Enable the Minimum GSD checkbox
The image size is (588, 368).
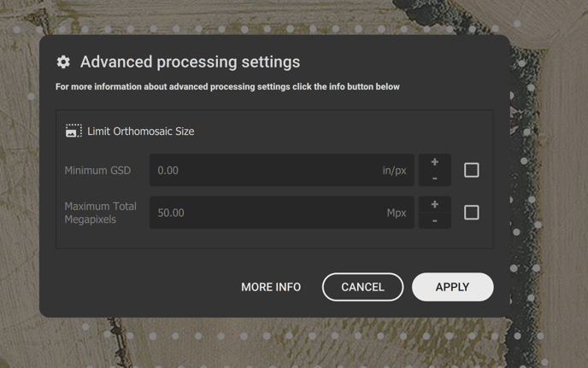pyautogui.click(x=471, y=170)
